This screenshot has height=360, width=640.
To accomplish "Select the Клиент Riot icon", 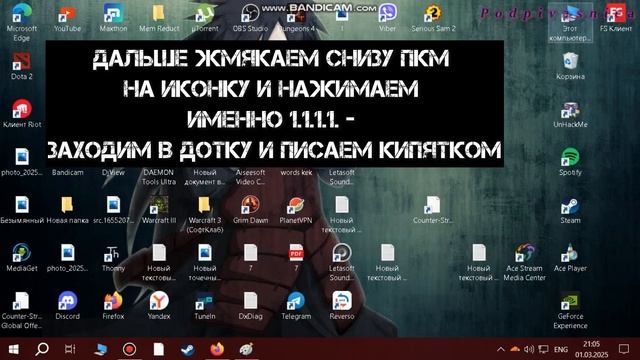I will [x=22, y=114].
